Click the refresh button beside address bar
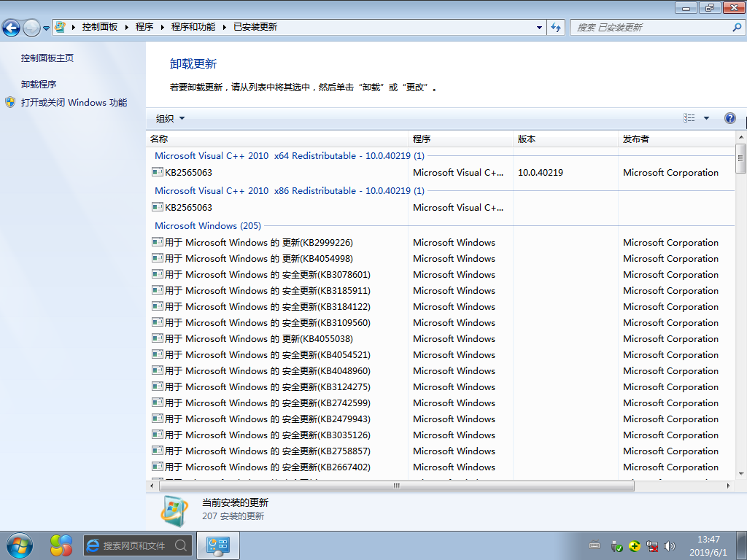The width and height of the screenshot is (747, 560). click(556, 27)
